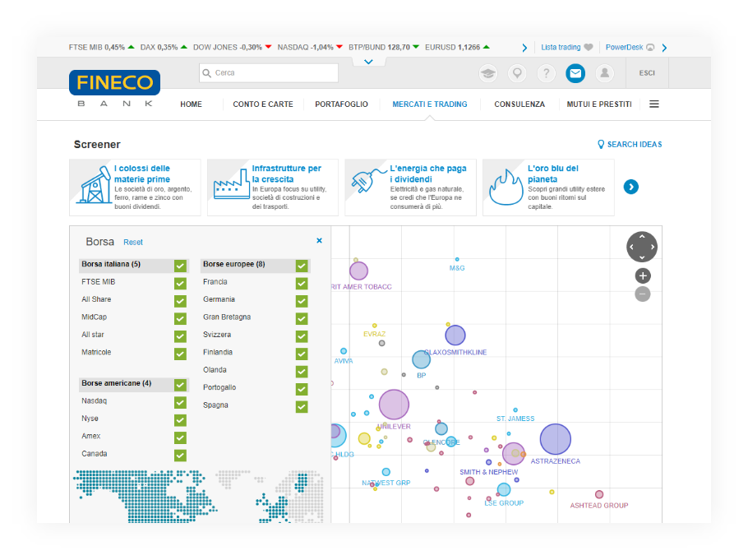The width and height of the screenshot is (748, 560).
Task: Open PORTAFOGLIO menu
Action: tap(342, 104)
